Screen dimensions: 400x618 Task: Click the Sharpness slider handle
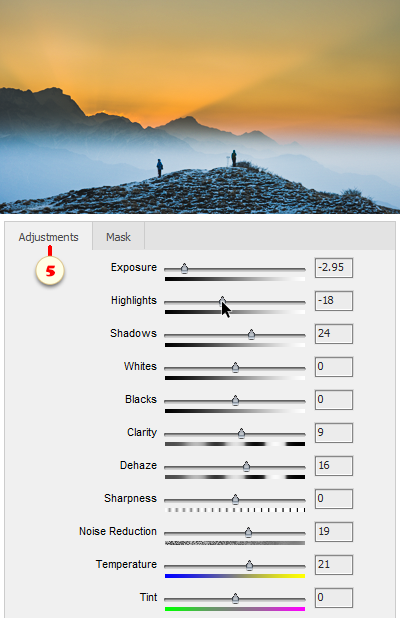pyautogui.click(x=235, y=500)
